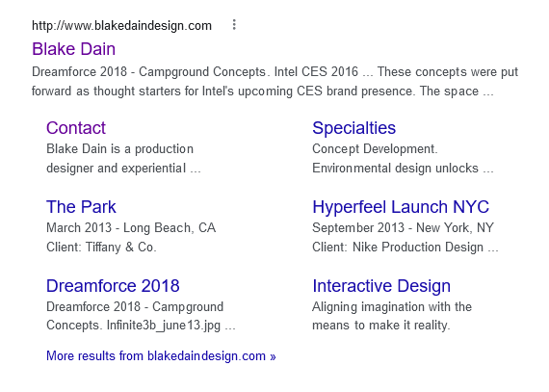Screen dimensions: 549x392
Task: Open The Park sitelink
Action: point(81,207)
